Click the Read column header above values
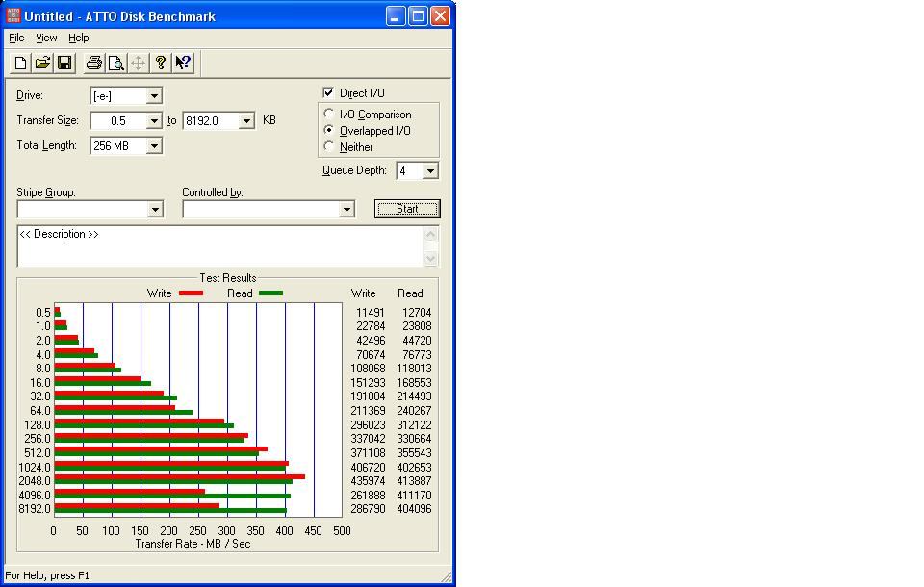 pyautogui.click(x=410, y=293)
